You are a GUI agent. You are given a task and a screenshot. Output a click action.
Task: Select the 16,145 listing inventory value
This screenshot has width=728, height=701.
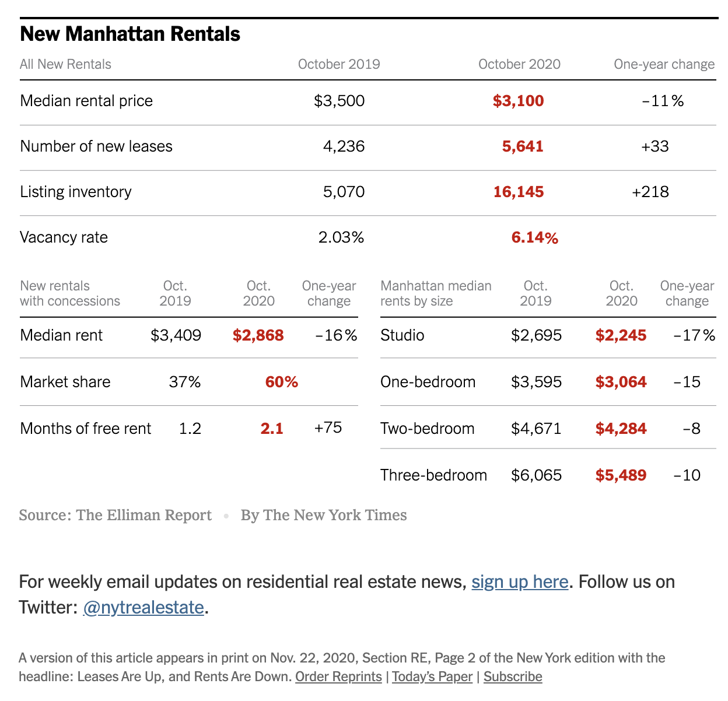pyautogui.click(x=518, y=192)
